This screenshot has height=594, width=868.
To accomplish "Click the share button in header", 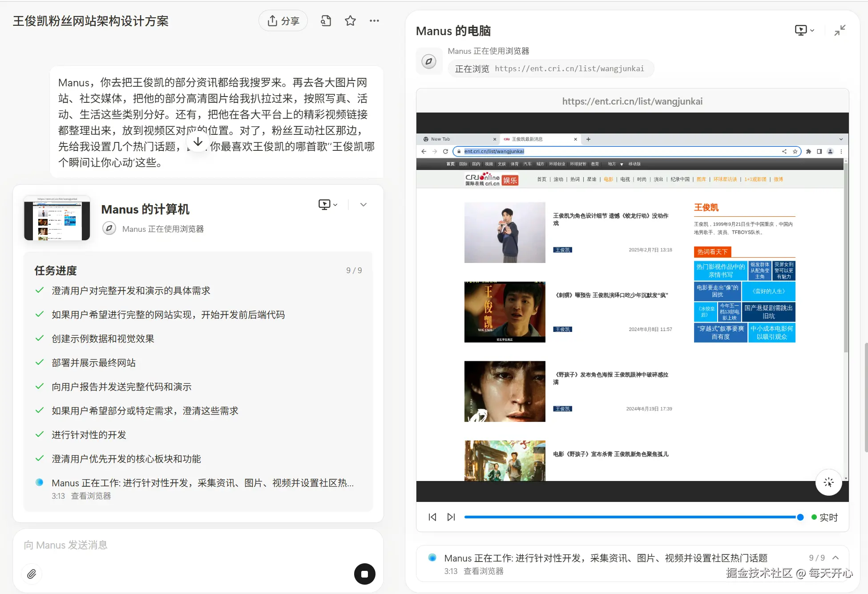I will (x=283, y=21).
